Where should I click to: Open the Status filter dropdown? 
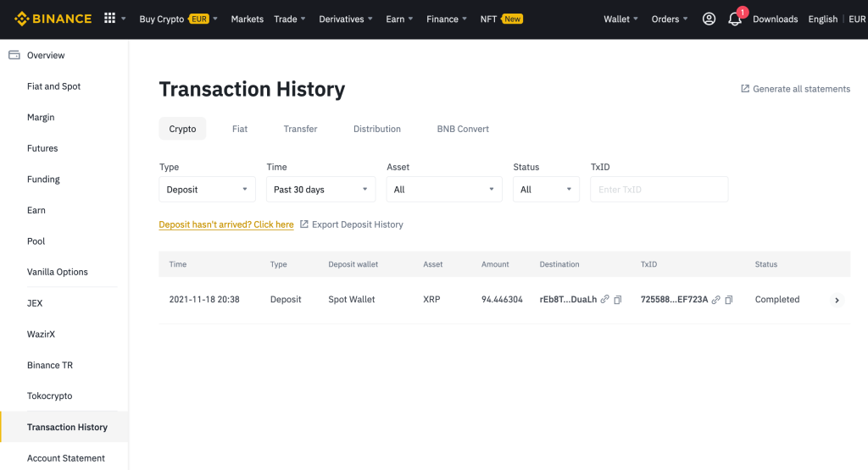[x=546, y=189]
